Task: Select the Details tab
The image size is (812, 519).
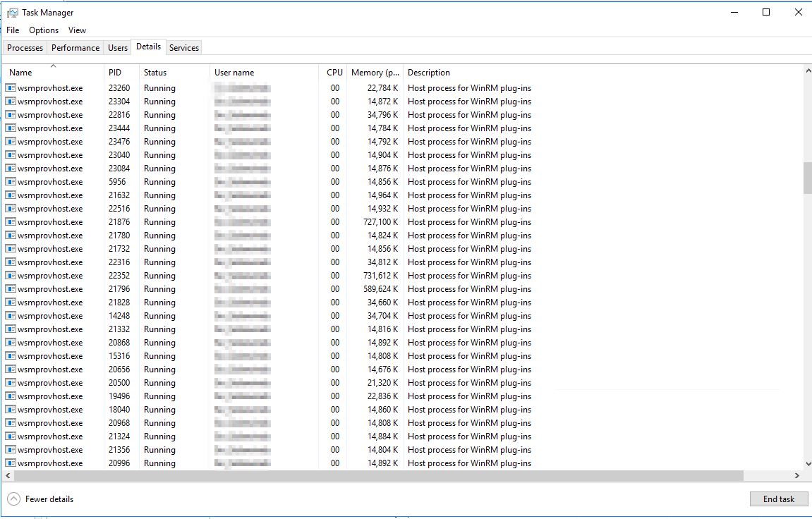Action: 148,47
